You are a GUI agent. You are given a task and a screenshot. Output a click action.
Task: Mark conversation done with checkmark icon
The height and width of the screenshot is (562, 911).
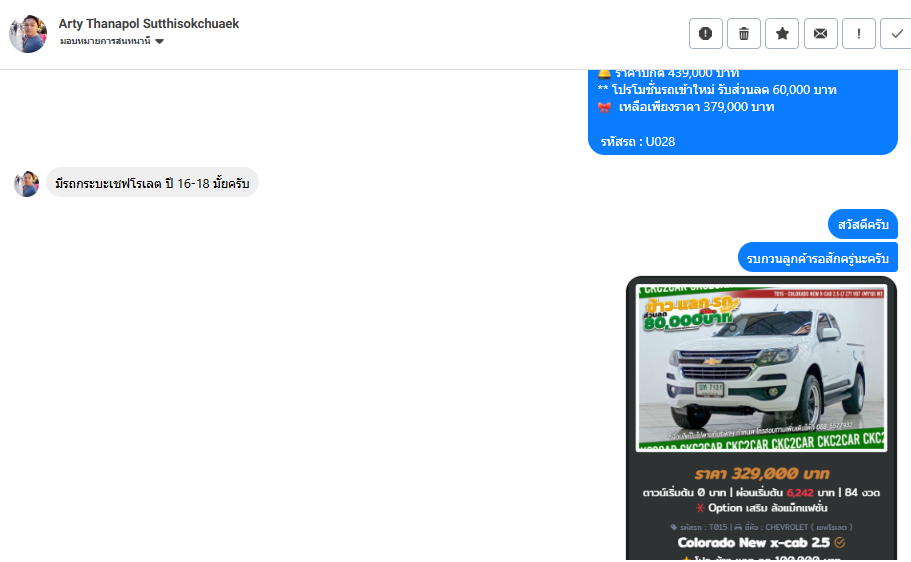(896, 34)
